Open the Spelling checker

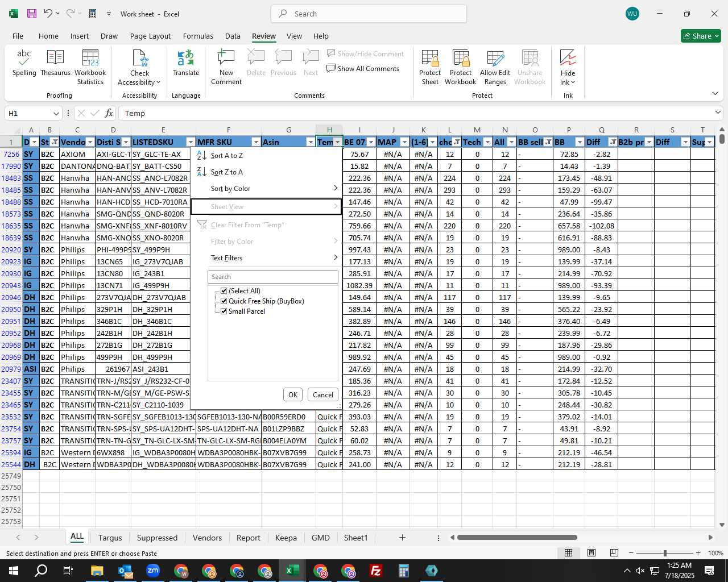click(x=24, y=63)
